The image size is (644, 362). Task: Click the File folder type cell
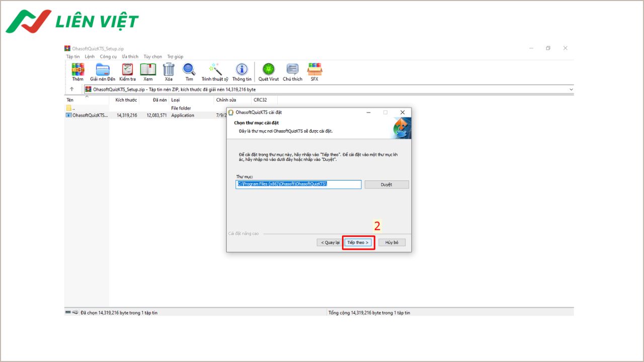(181, 108)
